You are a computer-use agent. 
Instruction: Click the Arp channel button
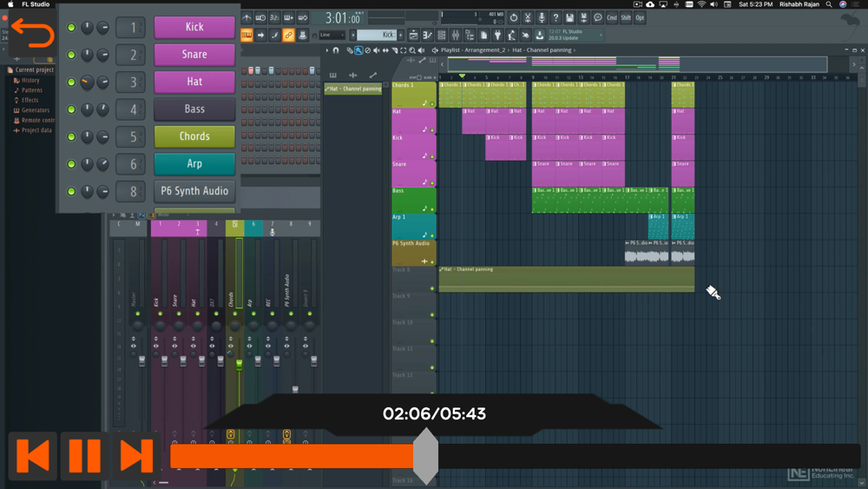(194, 164)
